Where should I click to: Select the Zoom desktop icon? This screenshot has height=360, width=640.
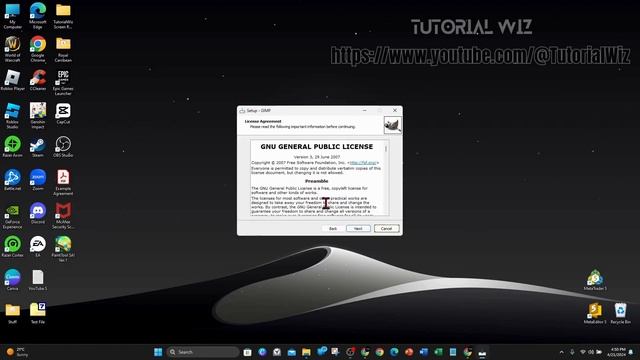click(x=38, y=180)
